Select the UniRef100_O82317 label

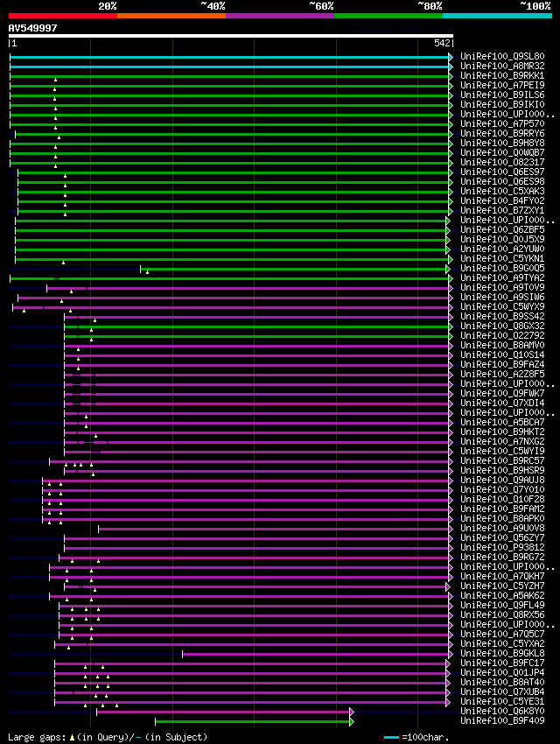coord(502,162)
